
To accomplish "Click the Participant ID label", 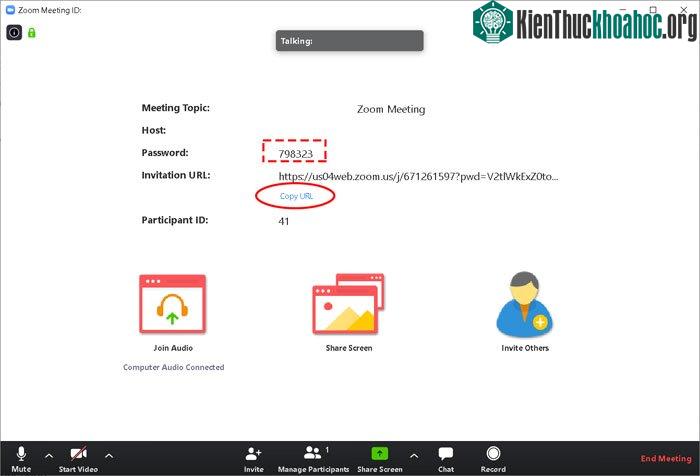I will (x=175, y=220).
